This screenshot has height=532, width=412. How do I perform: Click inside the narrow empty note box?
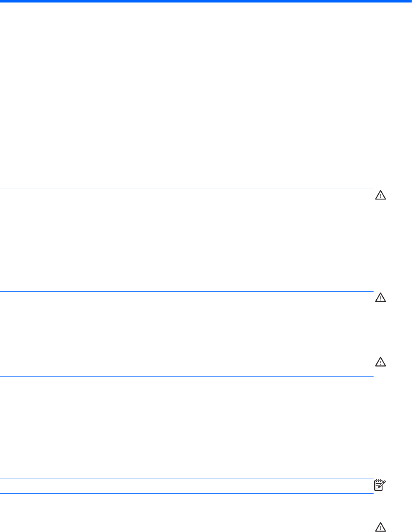(x=187, y=486)
